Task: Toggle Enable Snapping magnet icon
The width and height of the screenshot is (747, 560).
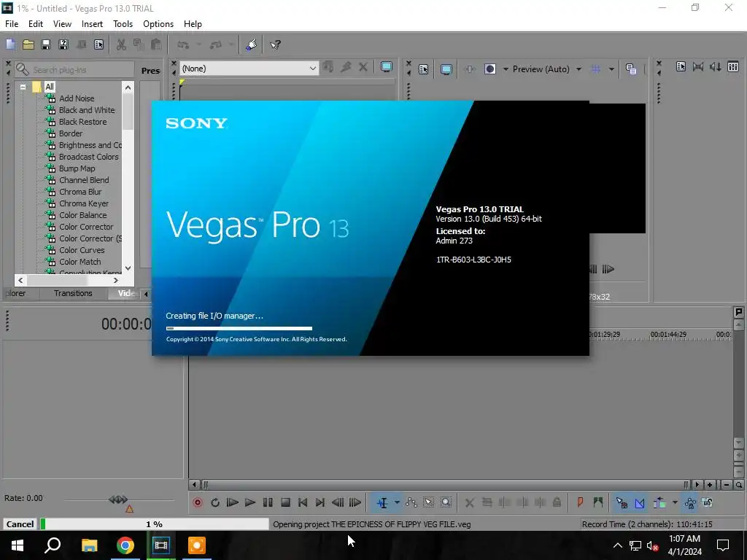Action: tap(622, 502)
